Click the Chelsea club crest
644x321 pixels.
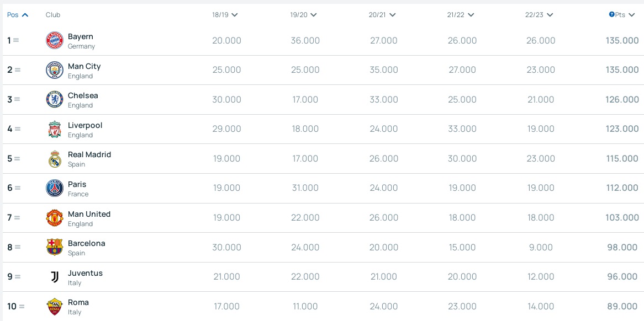click(x=55, y=100)
